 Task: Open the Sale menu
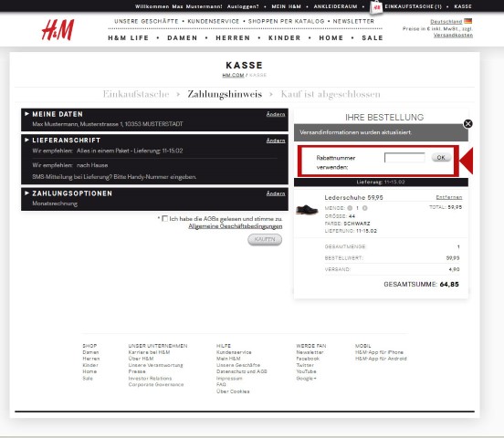[373, 38]
